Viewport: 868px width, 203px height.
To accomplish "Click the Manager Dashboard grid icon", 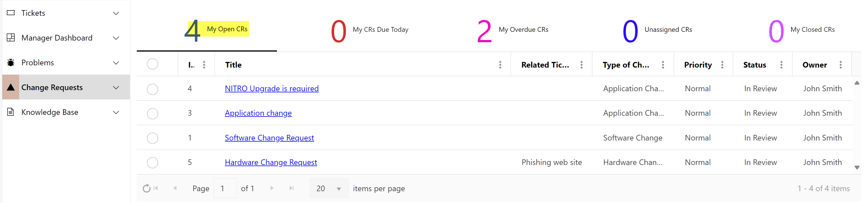I will (x=11, y=37).
